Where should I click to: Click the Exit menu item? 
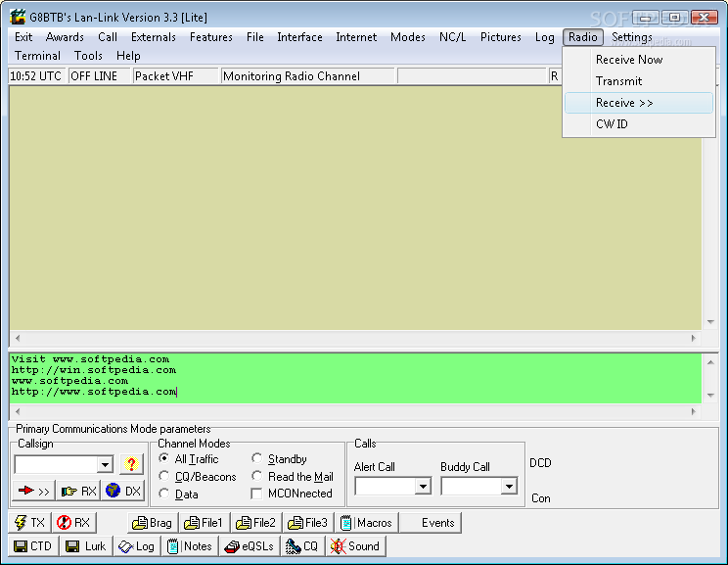click(23, 37)
